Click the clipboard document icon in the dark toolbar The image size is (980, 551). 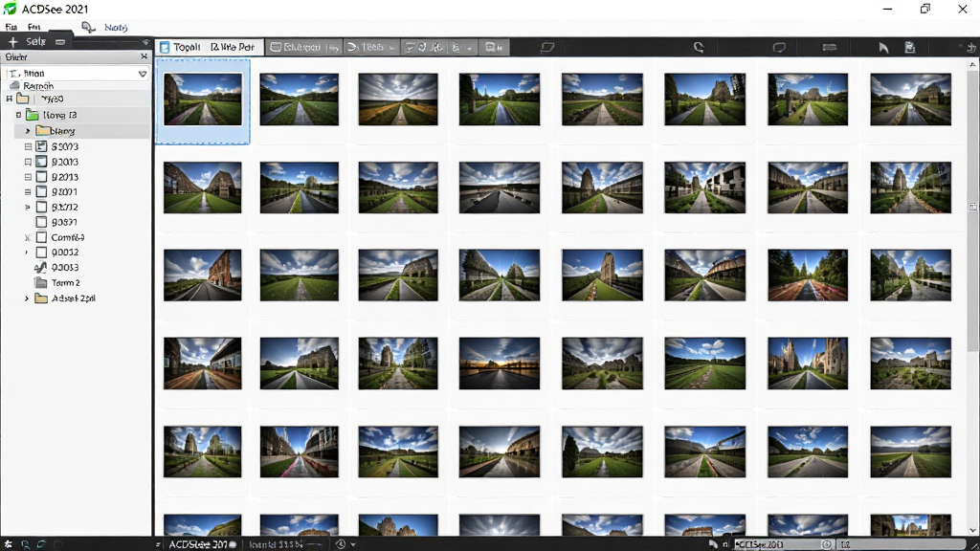coord(910,48)
